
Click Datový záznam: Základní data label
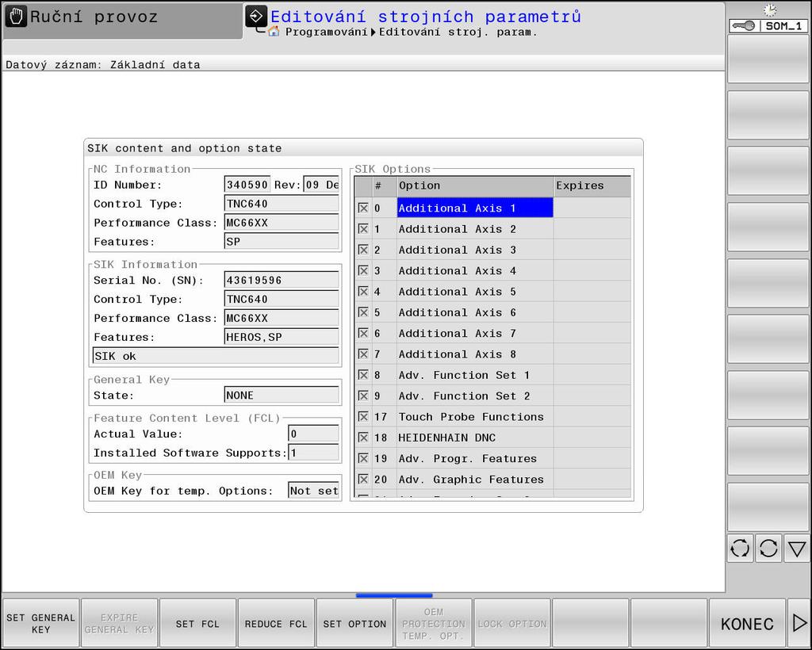coord(102,65)
